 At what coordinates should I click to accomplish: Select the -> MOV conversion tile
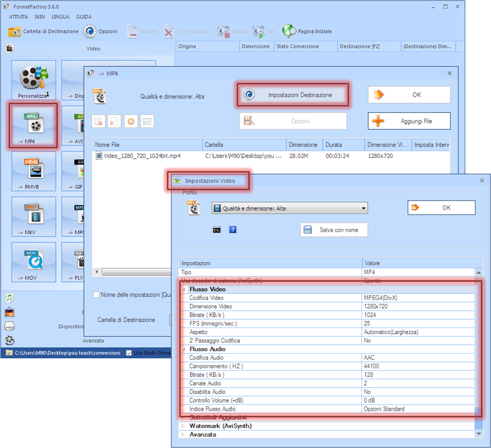pos(34,262)
